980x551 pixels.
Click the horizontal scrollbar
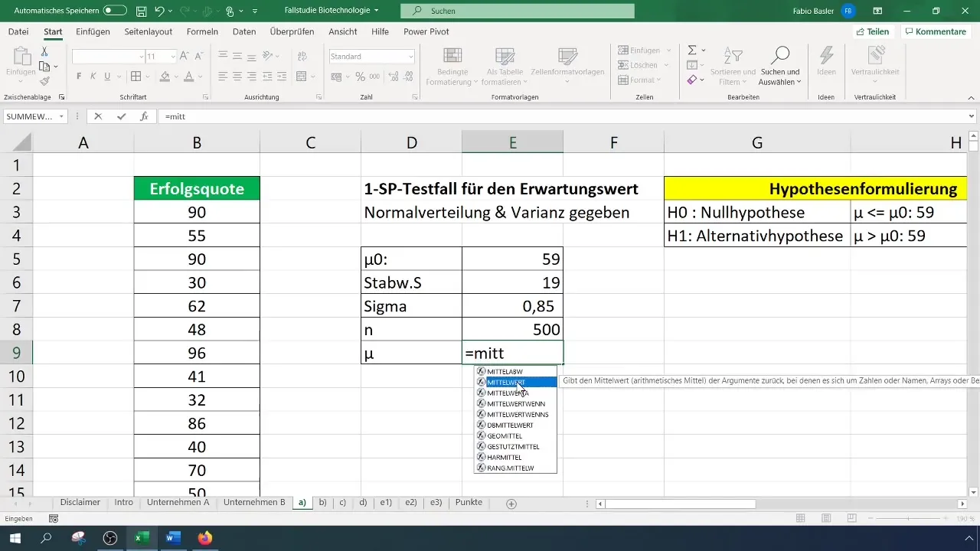(681, 504)
